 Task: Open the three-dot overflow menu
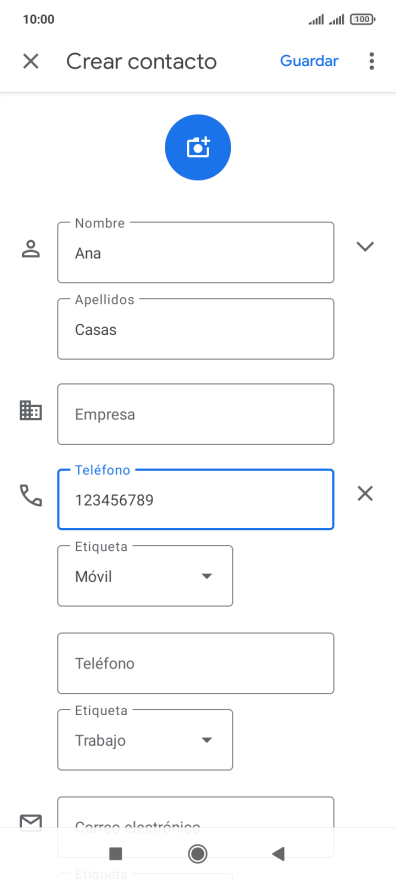(371, 61)
